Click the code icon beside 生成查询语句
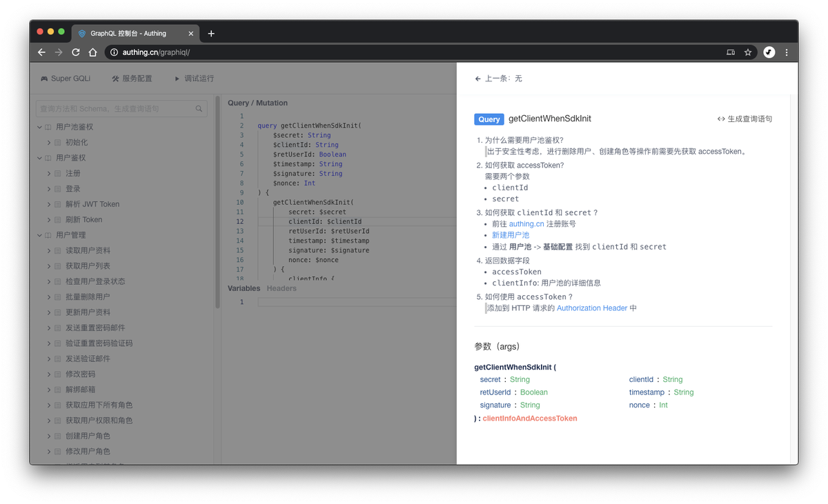828x504 pixels. coord(721,119)
